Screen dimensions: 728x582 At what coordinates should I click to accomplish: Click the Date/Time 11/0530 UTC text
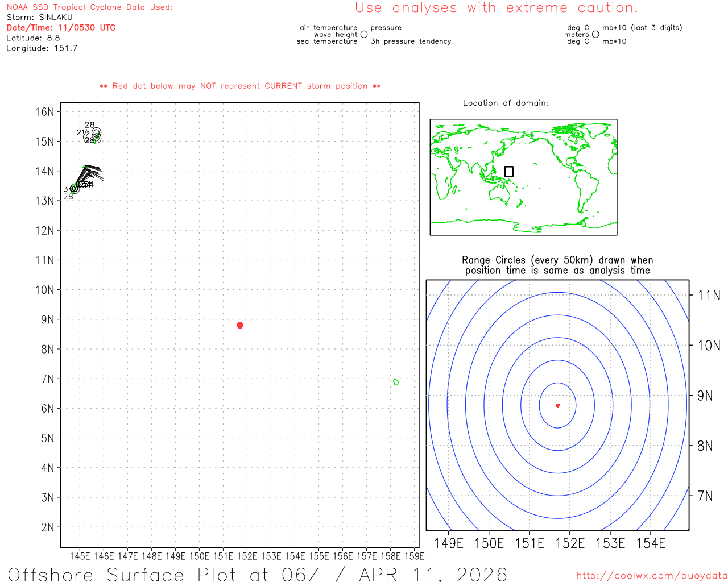pyautogui.click(x=61, y=28)
